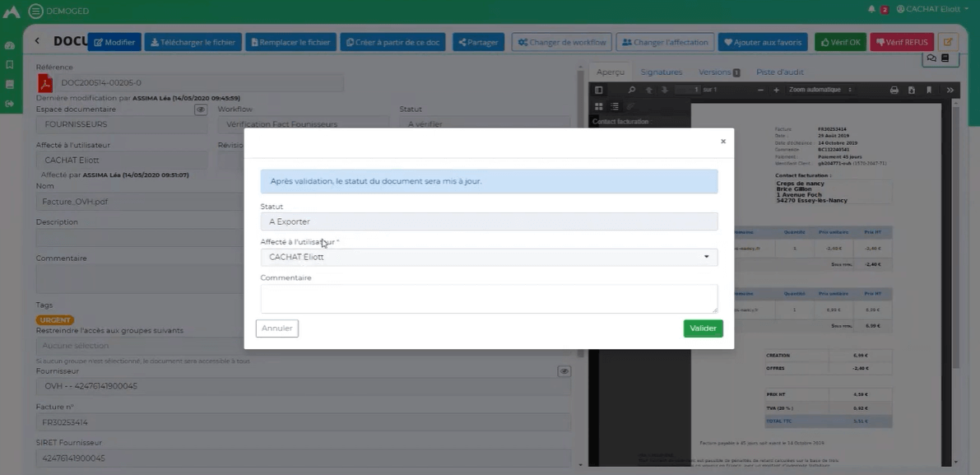Click Ajouter aux favoris button
Viewport: 980px width, 475px height.
(x=763, y=42)
